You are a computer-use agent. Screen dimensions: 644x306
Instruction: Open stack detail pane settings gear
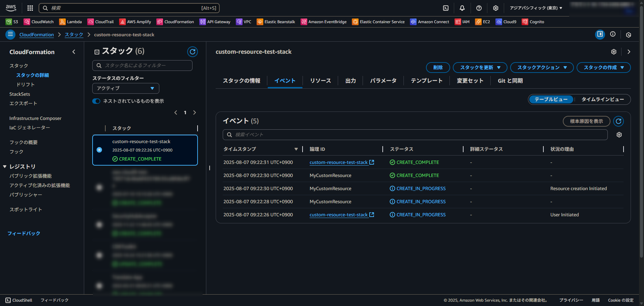pyautogui.click(x=614, y=52)
